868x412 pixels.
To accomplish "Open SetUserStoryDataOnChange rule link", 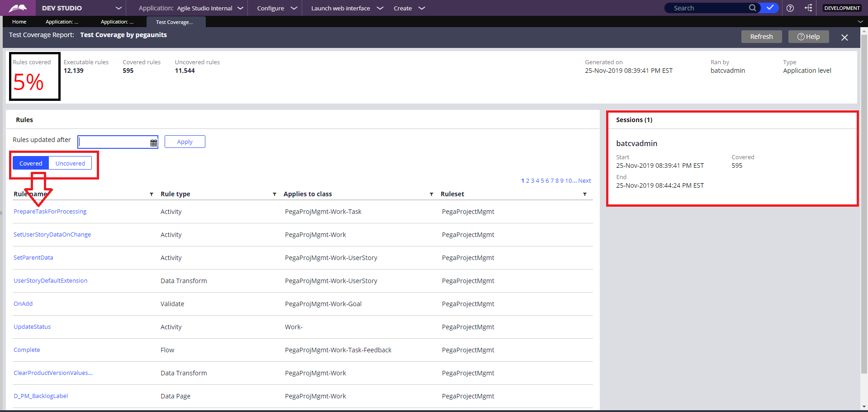I will pyautogui.click(x=52, y=234).
